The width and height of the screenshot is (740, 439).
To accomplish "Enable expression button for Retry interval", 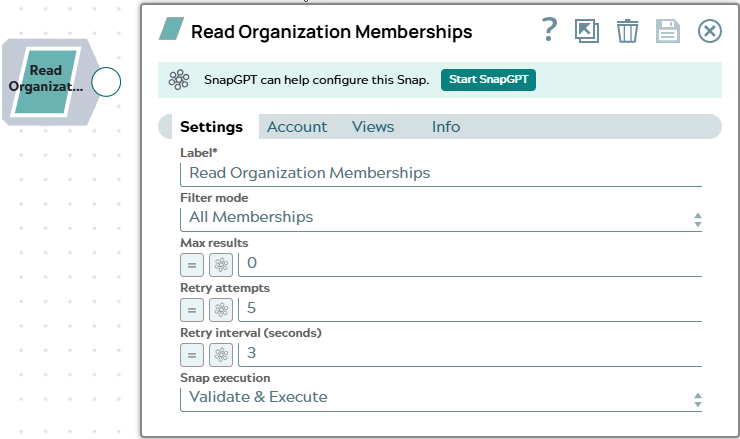I will click(x=192, y=355).
